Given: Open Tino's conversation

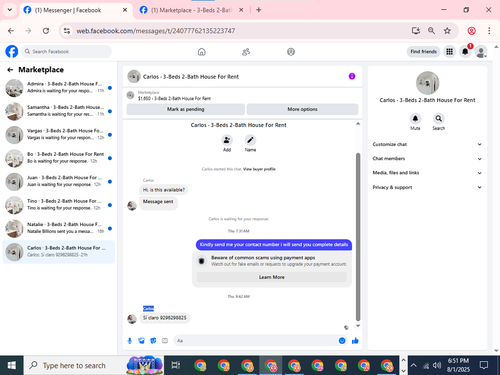Looking at the screenshot, I should tap(59, 205).
